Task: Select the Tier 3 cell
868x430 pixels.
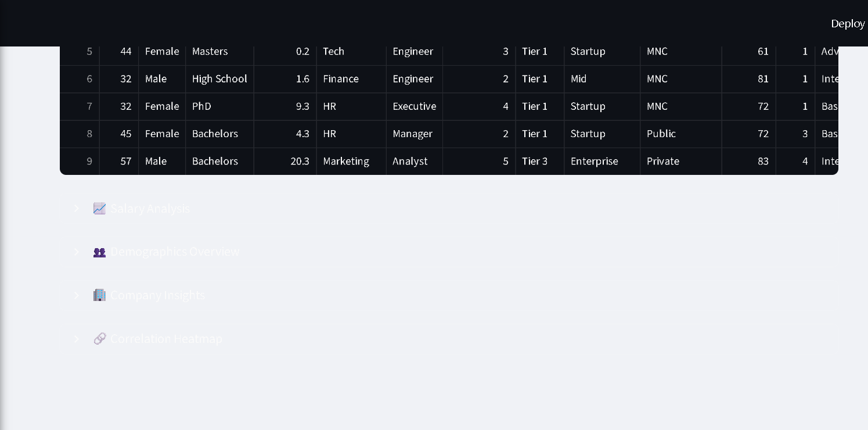Action: pyautogui.click(x=535, y=161)
